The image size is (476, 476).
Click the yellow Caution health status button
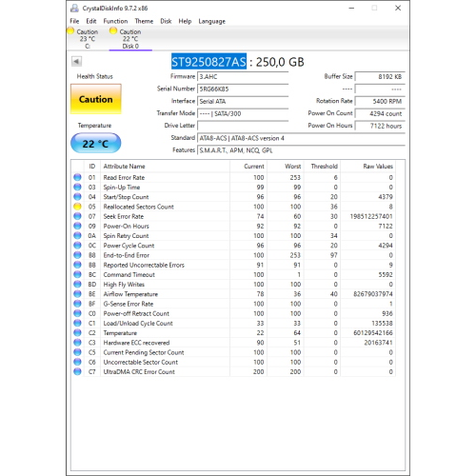point(96,99)
